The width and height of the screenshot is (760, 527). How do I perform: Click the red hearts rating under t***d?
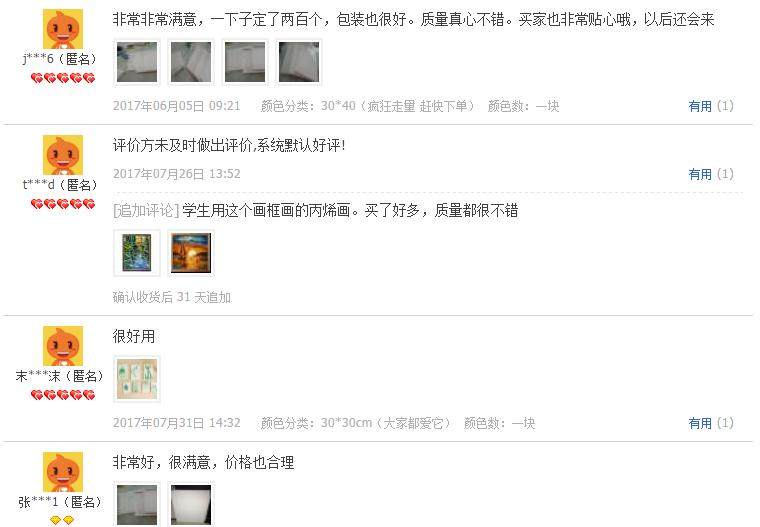(x=63, y=204)
